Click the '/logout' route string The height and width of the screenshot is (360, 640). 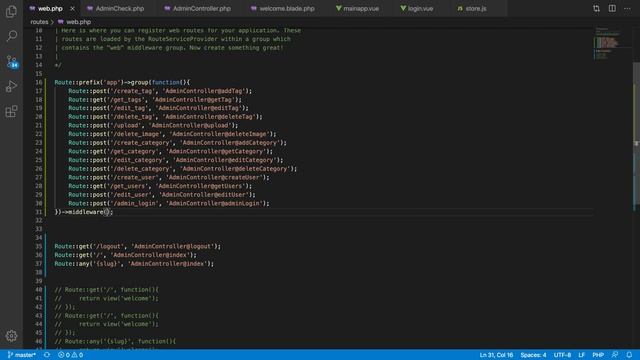click(109, 247)
